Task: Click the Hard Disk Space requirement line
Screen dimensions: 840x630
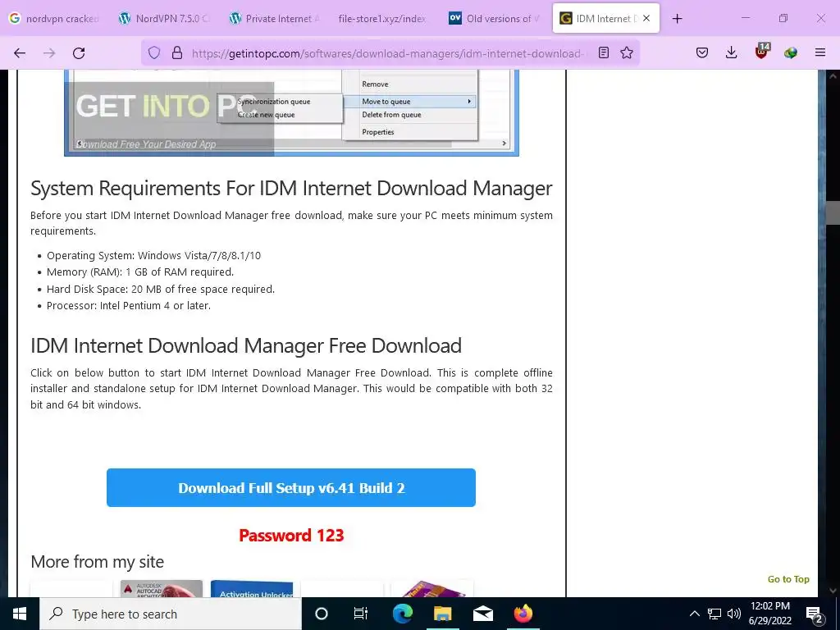Action: (x=161, y=290)
